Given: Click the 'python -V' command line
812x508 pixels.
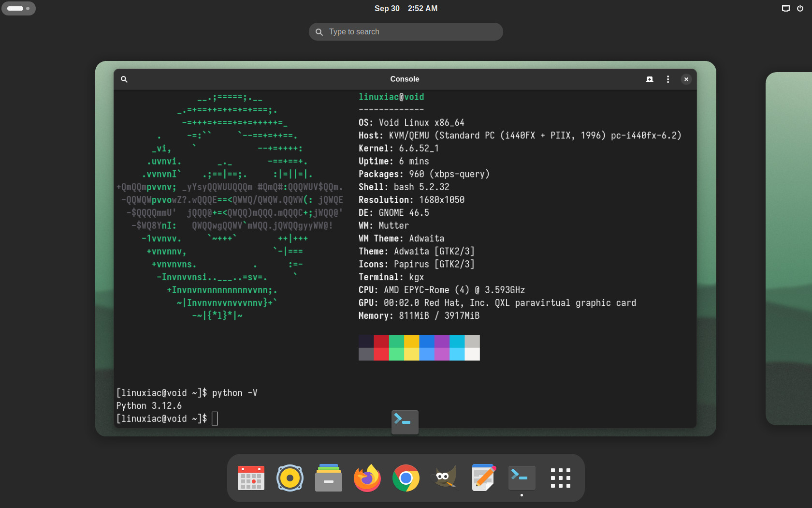Looking at the screenshot, I should coord(235,393).
